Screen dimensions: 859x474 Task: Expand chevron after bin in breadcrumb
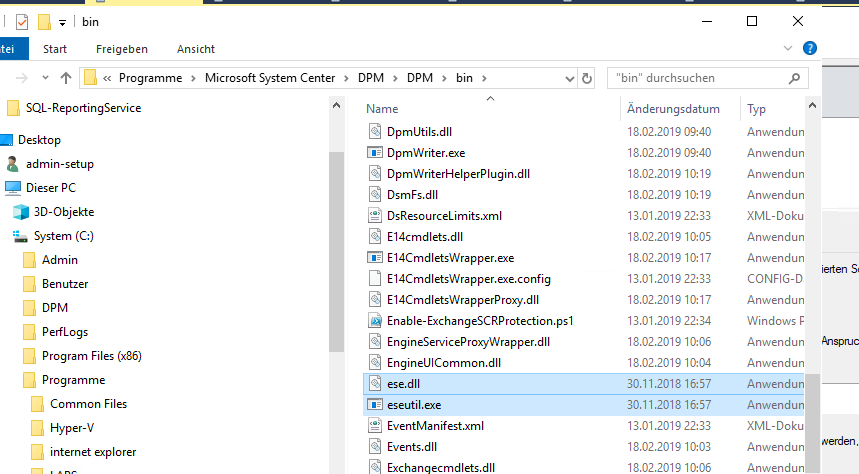click(484, 78)
